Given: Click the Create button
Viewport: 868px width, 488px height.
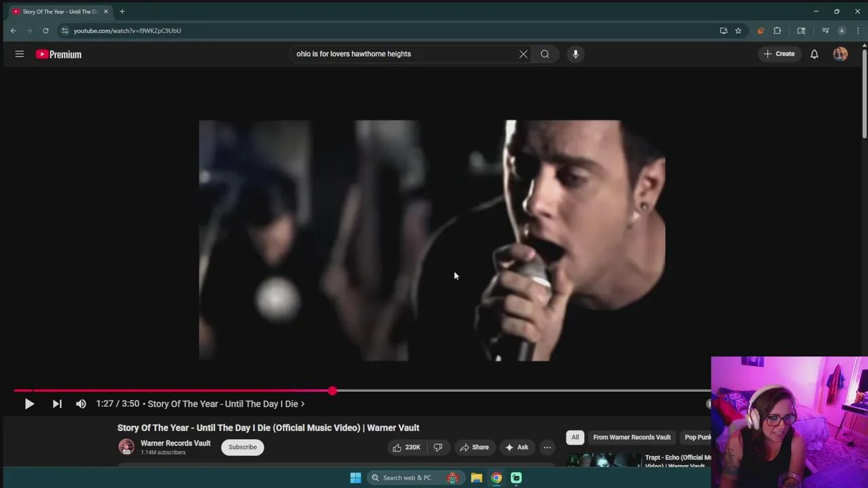Looking at the screenshot, I should 779,54.
